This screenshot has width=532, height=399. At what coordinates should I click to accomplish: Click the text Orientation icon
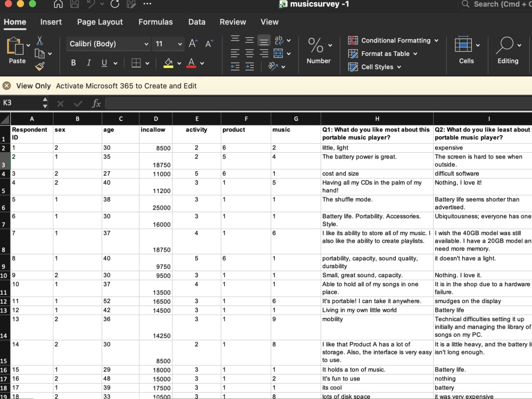click(273, 66)
